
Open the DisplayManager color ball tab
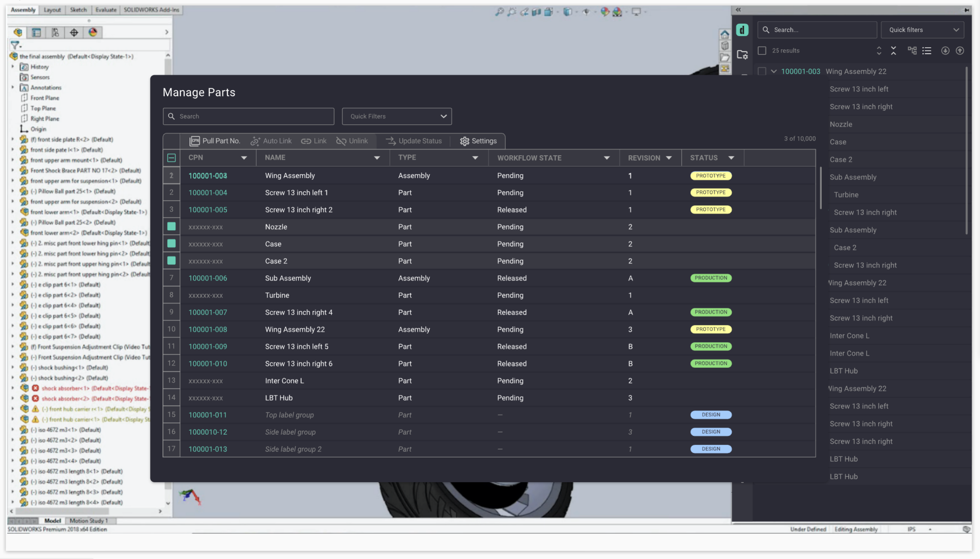click(x=93, y=32)
